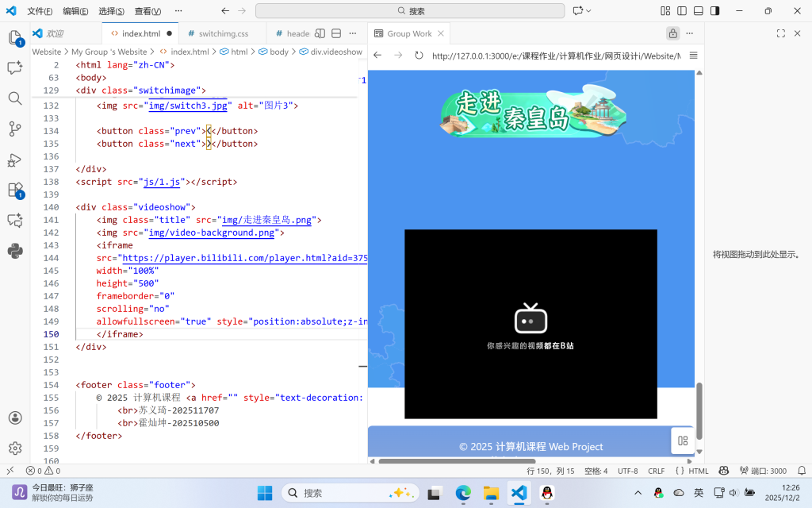812x508 pixels.
Task: Open the 编辑(E) menu
Action: (x=75, y=11)
